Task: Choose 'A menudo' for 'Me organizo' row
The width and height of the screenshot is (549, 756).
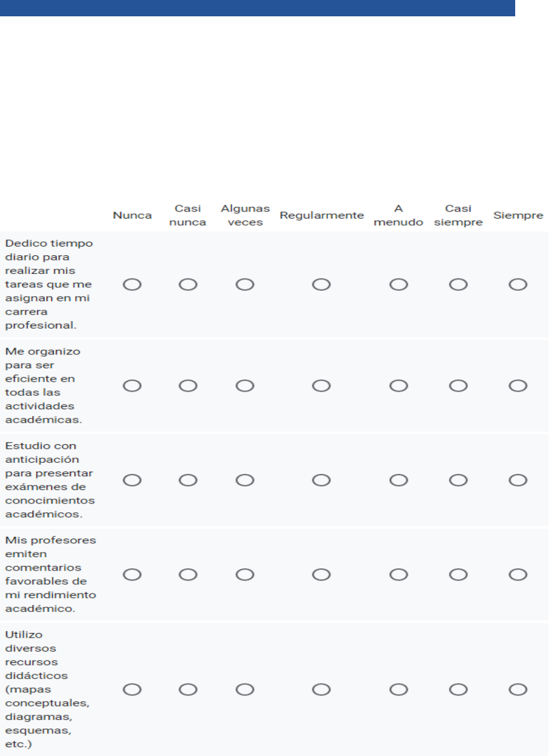Action: tap(399, 386)
